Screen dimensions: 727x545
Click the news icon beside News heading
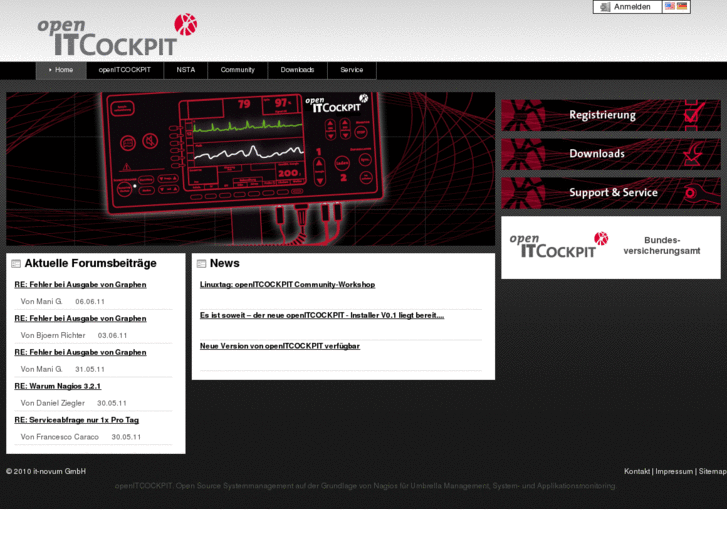coord(201,263)
